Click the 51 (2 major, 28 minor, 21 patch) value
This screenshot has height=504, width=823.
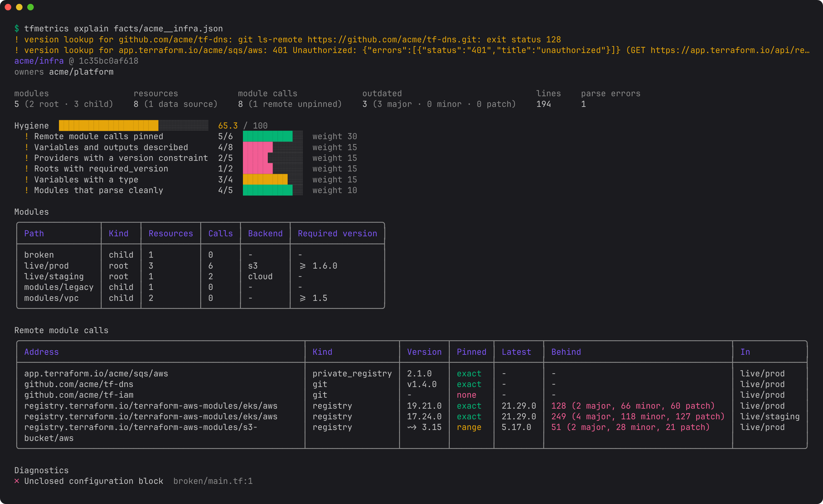pos(630,427)
